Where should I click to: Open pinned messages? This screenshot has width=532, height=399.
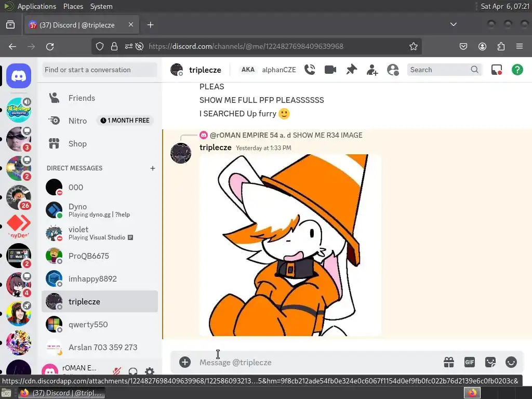[351, 70]
